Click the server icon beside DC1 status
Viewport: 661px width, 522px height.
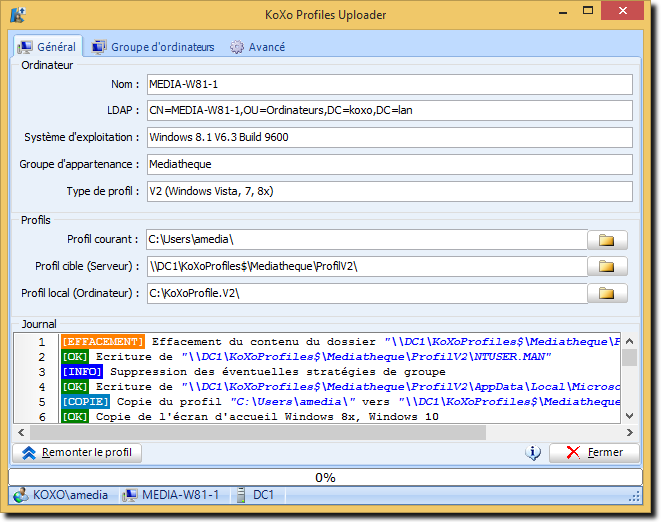241,495
